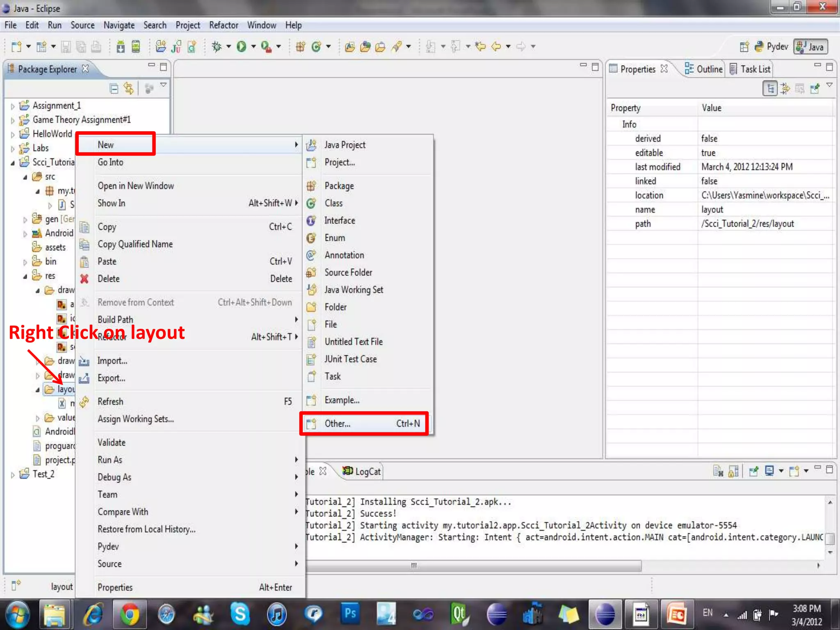Open the Run toolbar dropdown arrow

pyautogui.click(x=253, y=46)
